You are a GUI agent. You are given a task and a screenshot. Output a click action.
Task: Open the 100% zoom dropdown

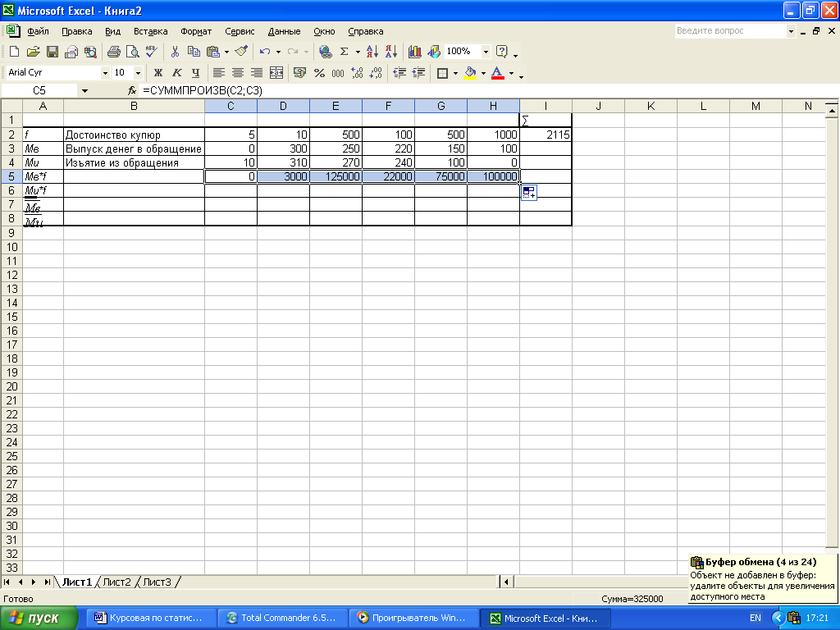(486, 52)
